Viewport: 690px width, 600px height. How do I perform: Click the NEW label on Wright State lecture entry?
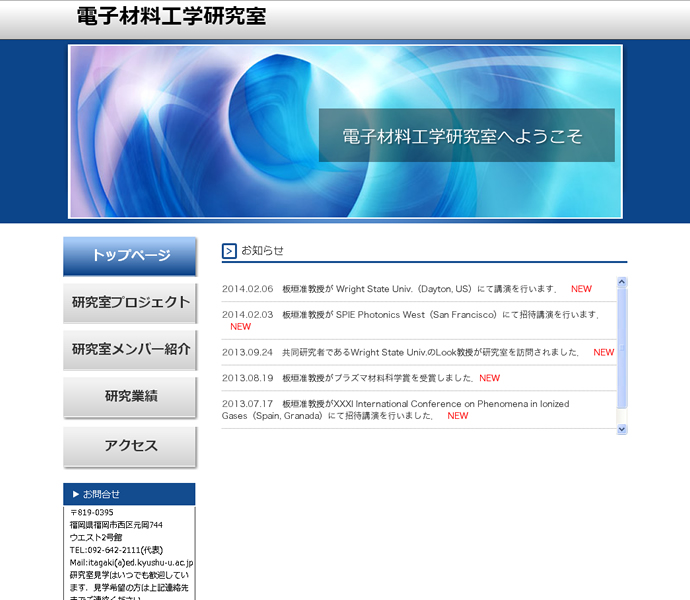[x=581, y=289]
